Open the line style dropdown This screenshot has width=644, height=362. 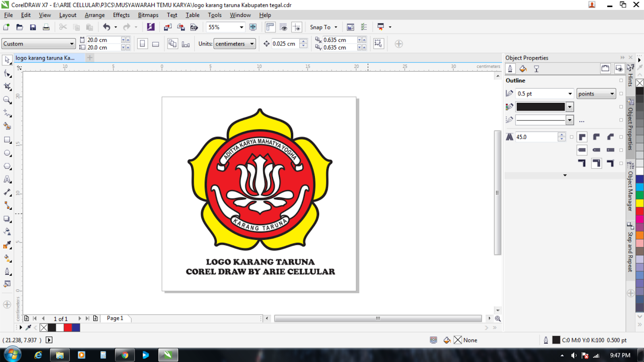point(570,120)
